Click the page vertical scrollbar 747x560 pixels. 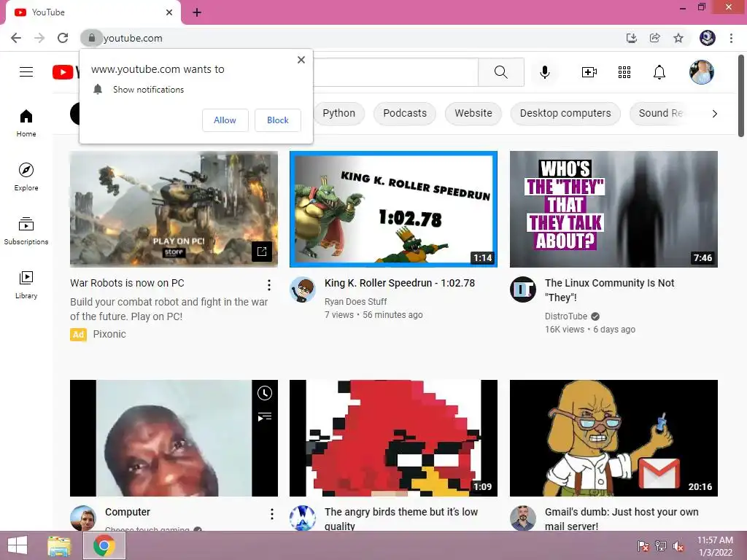click(741, 96)
